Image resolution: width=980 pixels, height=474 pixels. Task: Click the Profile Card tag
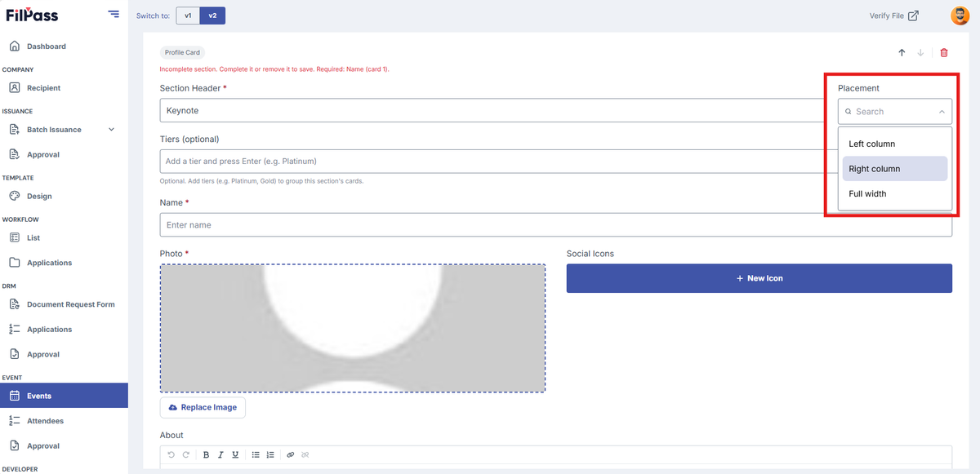pos(182,52)
